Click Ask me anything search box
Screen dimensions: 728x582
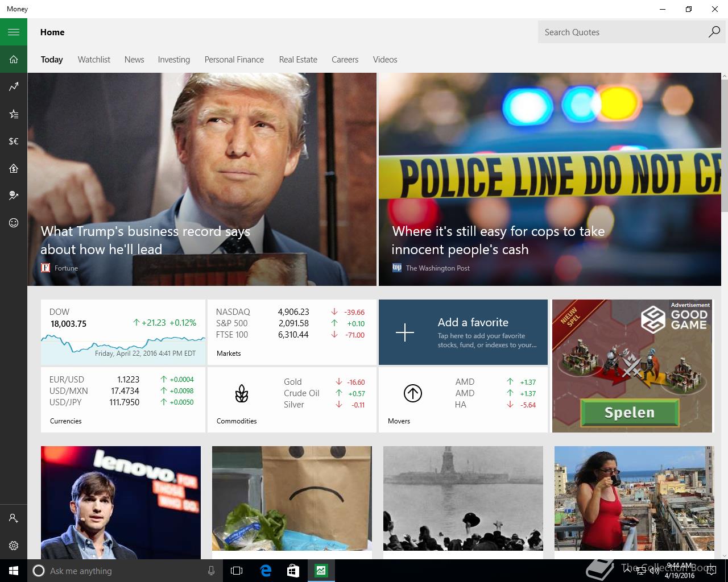[125, 571]
